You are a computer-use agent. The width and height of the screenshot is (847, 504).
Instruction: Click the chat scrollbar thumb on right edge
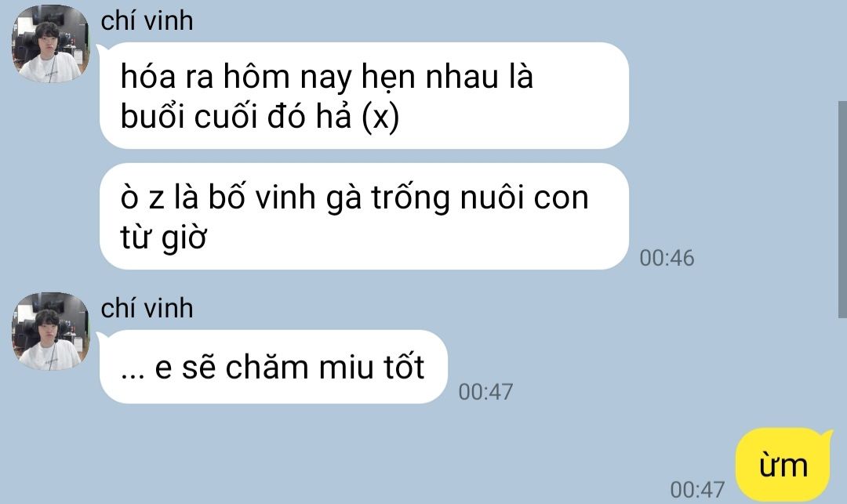tap(842, 209)
